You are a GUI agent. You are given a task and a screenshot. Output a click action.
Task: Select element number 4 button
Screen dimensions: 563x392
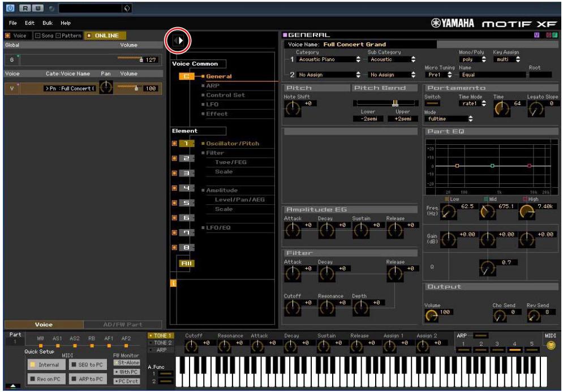tap(186, 188)
